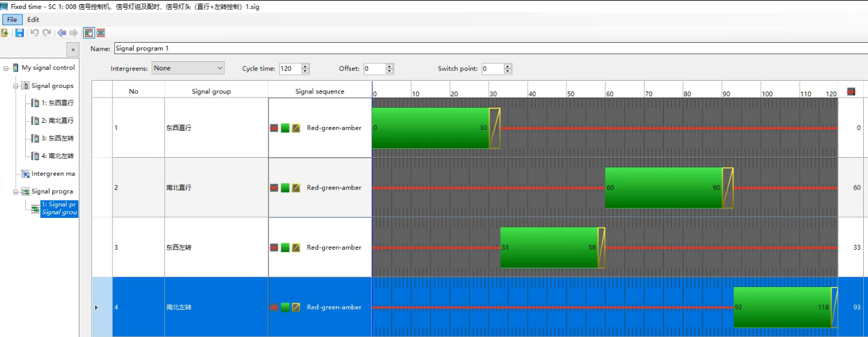Collapse the navigation panel with the < button

[x=72, y=49]
